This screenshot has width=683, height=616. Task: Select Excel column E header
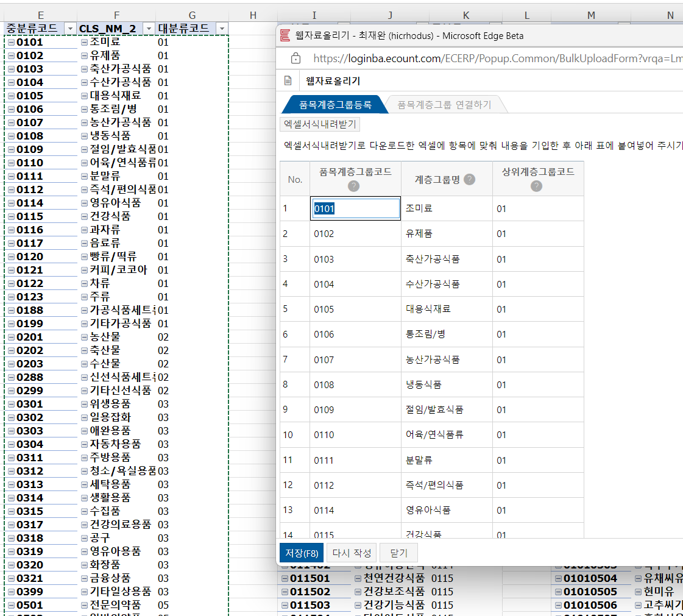(40, 15)
